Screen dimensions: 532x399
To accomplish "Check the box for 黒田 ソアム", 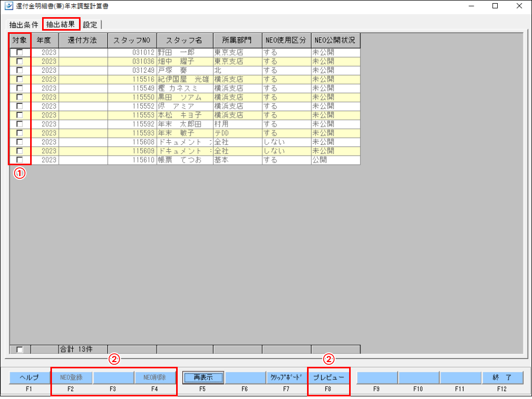I will [20, 97].
